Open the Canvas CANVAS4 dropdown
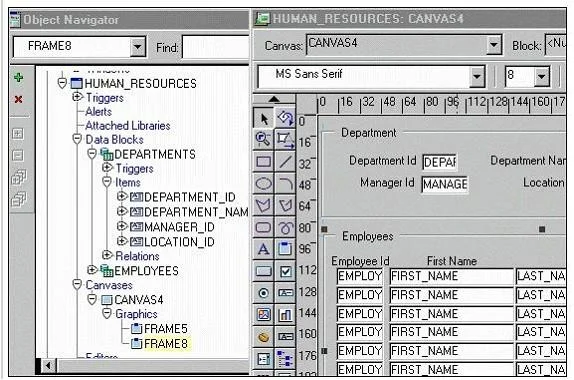574x380 pixels. 493,45
